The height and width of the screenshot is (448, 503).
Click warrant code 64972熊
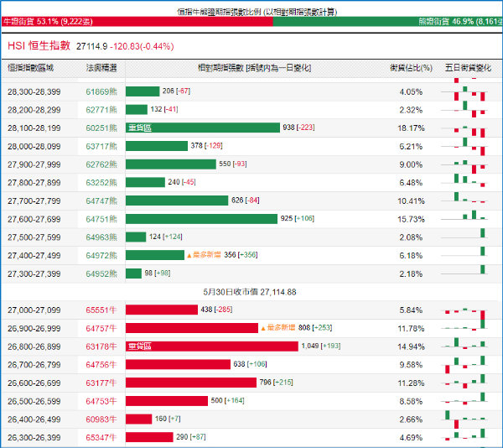click(101, 255)
